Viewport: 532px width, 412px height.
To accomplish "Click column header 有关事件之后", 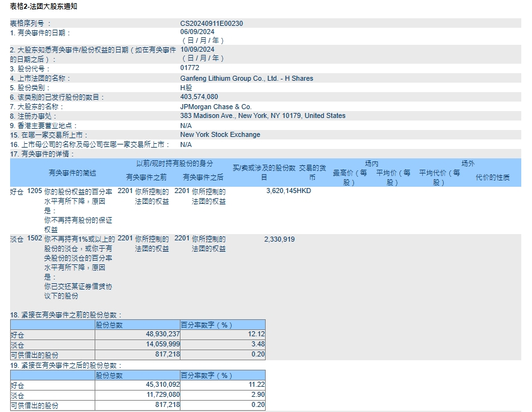I will coord(203,177).
